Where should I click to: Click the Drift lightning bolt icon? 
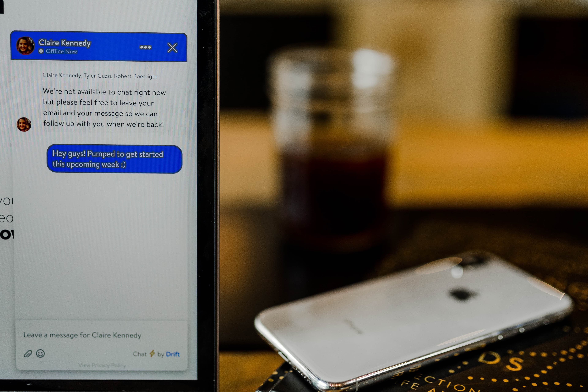tap(152, 353)
